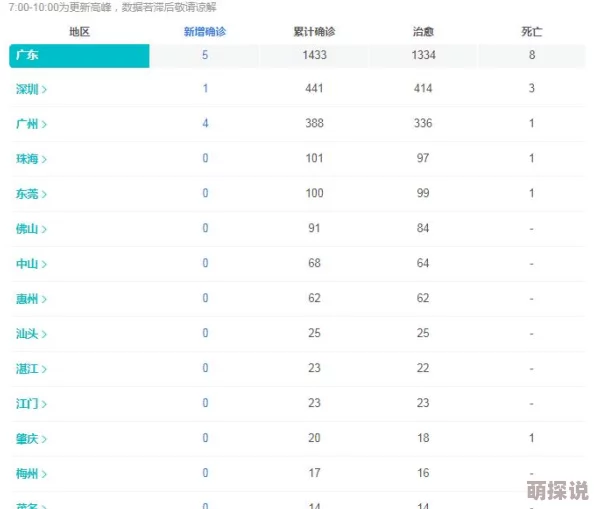Select Guangzhou cured count 336
The width and height of the screenshot is (594, 509).
(x=423, y=123)
